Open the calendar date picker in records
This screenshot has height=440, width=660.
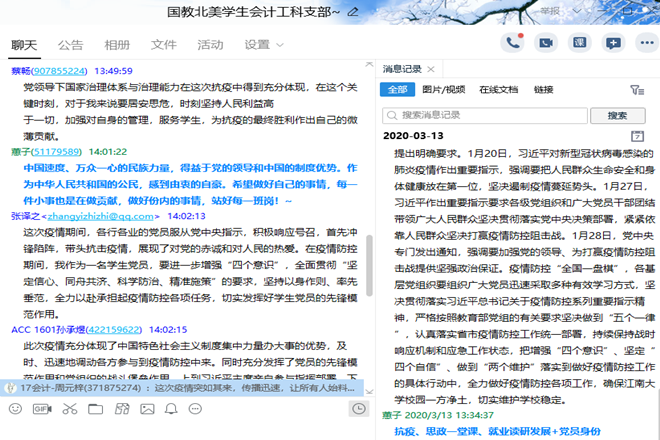point(638,134)
